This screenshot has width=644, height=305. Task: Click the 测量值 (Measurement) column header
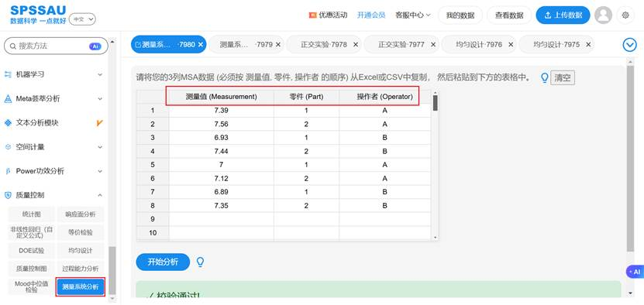pos(222,97)
